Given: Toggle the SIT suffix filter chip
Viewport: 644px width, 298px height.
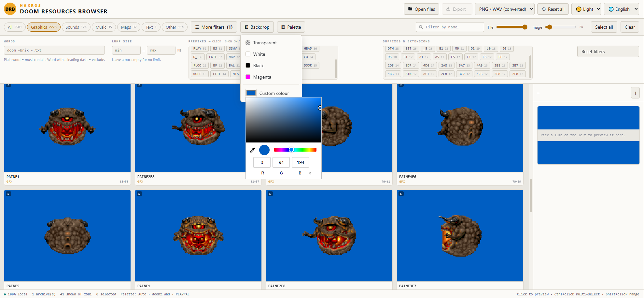Looking at the screenshot, I should pyautogui.click(x=411, y=49).
